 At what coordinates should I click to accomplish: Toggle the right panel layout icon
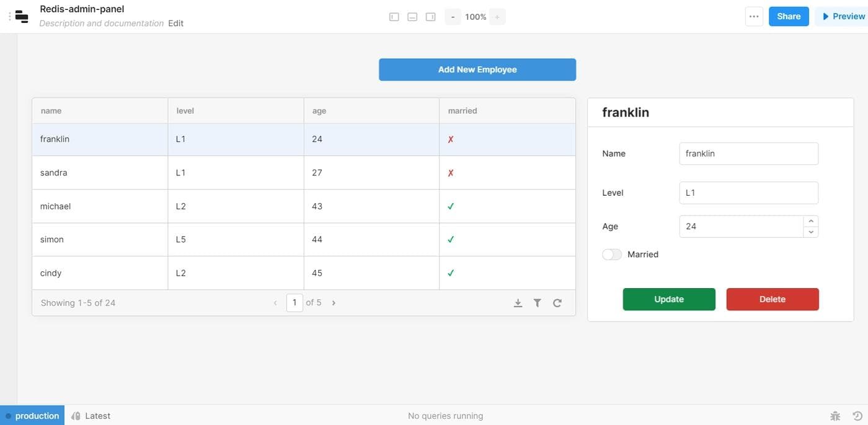click(430, 17)
